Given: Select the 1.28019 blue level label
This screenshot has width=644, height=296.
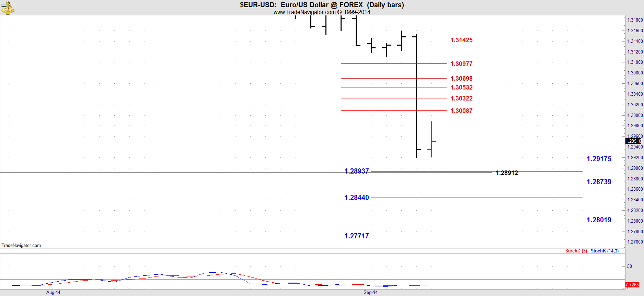Looking at the screenshot, I should click(x=599, y=220).
